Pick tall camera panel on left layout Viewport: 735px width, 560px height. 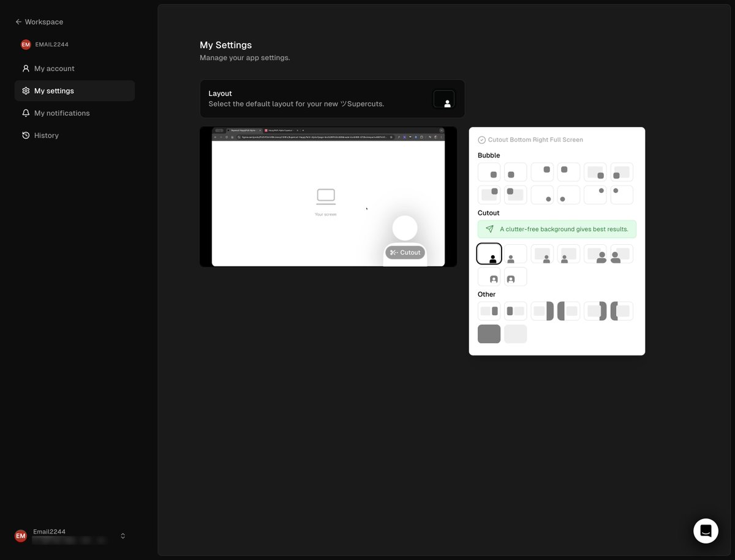tap(568, 311)
